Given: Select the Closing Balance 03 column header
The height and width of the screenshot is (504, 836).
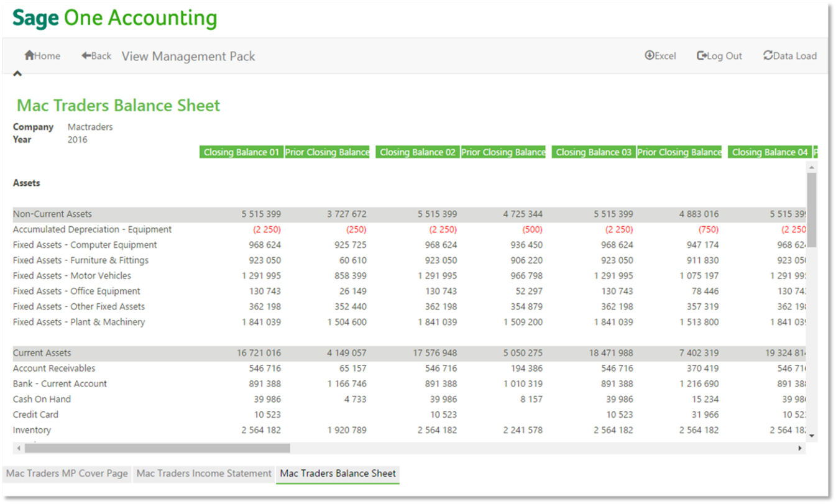Looking at the screenshot, I should [x=594, y=152].
